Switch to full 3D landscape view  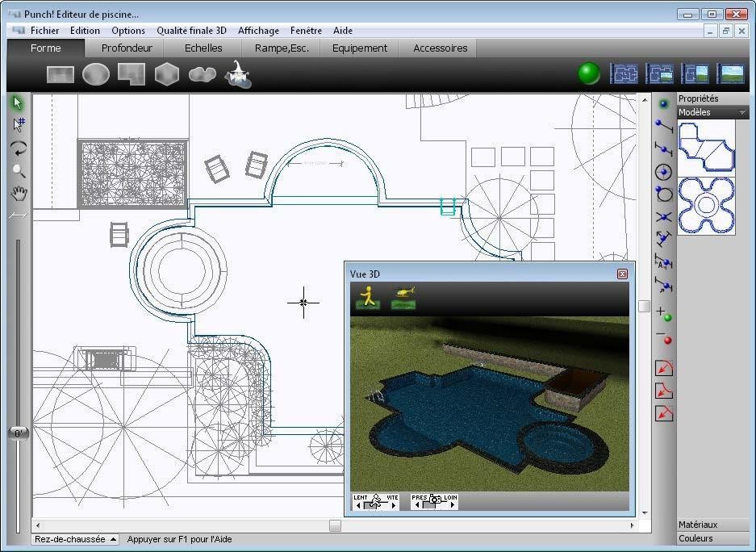pyautogui.click(x=731, y=73)
